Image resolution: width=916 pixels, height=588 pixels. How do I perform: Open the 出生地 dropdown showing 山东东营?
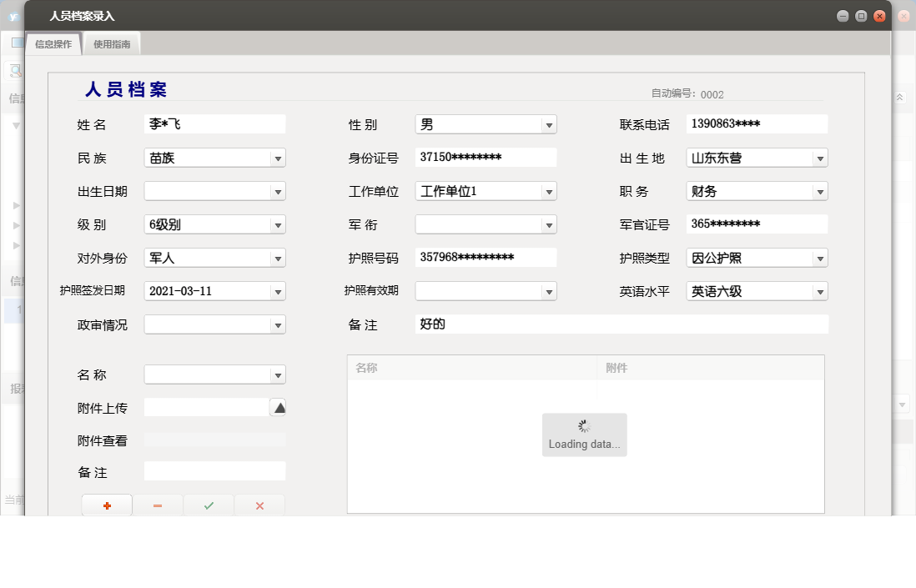[820, 158]
